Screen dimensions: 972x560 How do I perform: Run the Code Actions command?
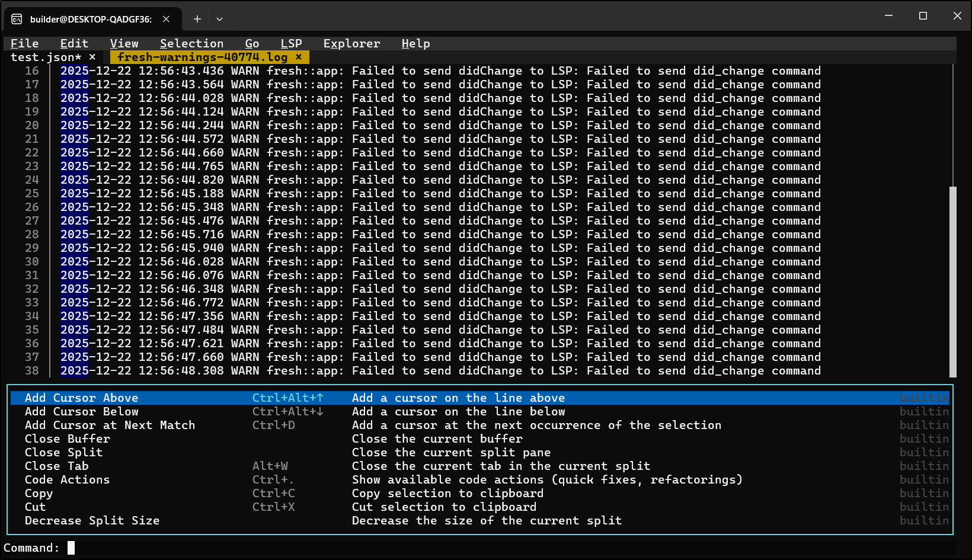68,479
